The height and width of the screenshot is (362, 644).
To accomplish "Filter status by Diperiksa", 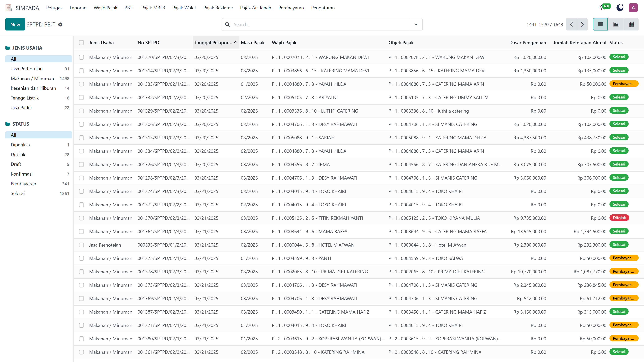I will 39,145.
